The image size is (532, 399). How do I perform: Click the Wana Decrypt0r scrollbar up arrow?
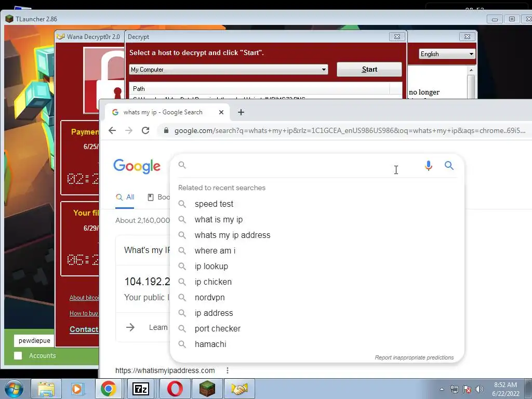[471, 70]
